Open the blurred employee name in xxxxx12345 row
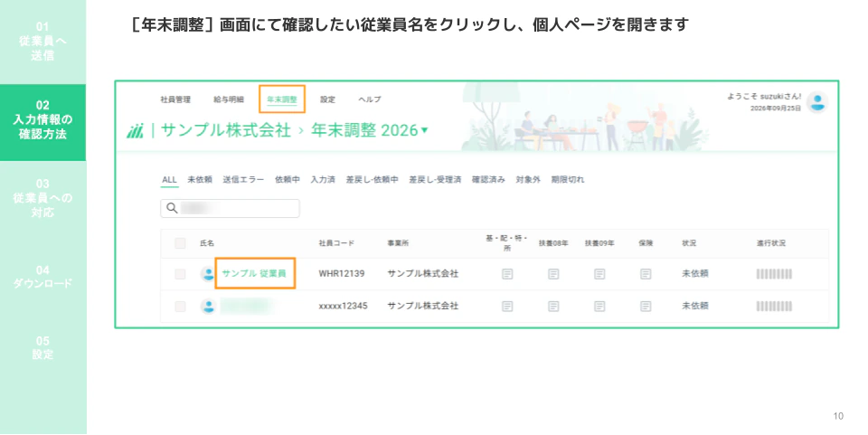The width and height of the screenshot is (868, 435). (x=248, y=306)
